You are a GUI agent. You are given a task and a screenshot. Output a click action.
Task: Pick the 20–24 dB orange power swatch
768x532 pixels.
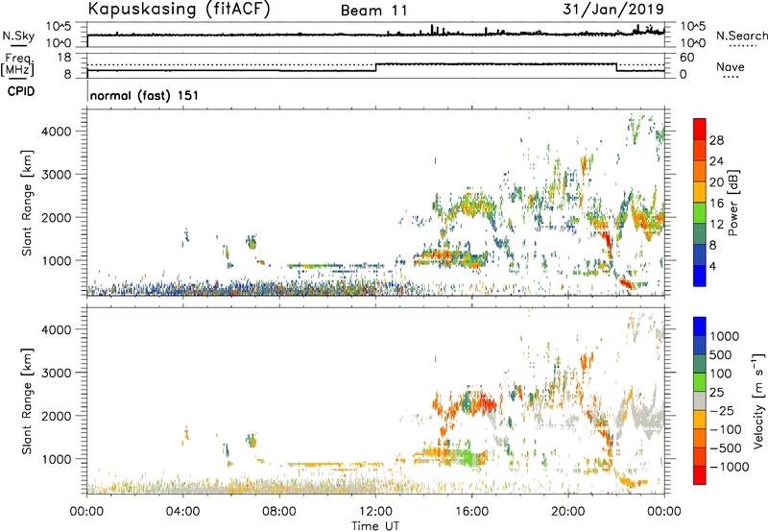(x=700, y=171)
